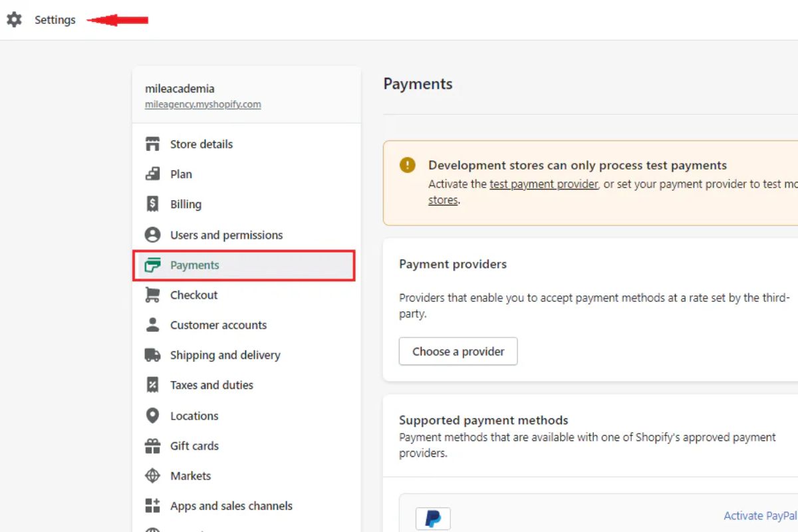The width and height of the screenshot is (798, 532).
Task: Click the Activate PayPal link
Action: [759, 516]
